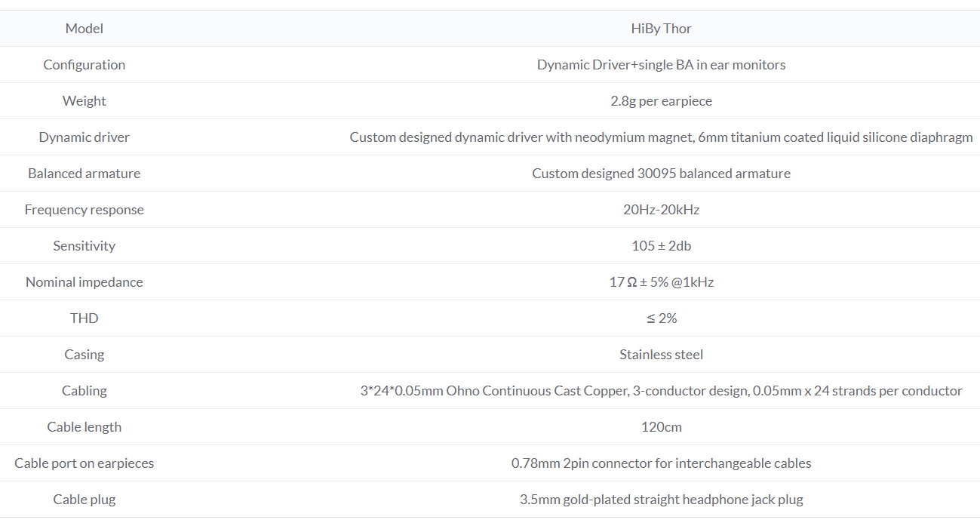
Task: Click the Dynamic driver specification text
Action: click(x=661, y=137)
